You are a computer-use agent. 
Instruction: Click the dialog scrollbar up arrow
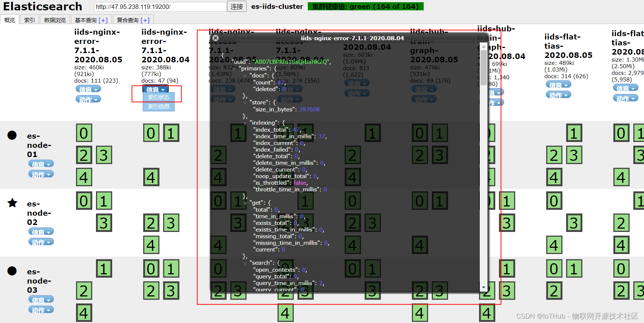[x=483, y=47]
